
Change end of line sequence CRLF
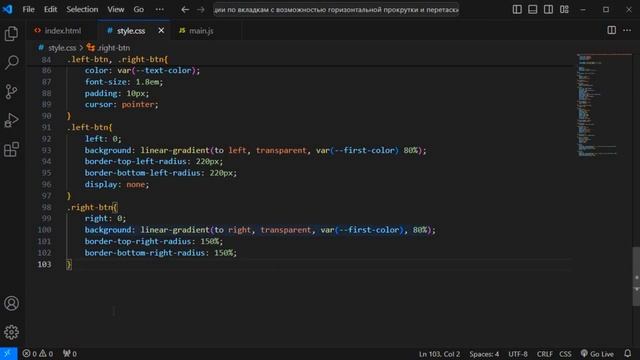[544, 354]
